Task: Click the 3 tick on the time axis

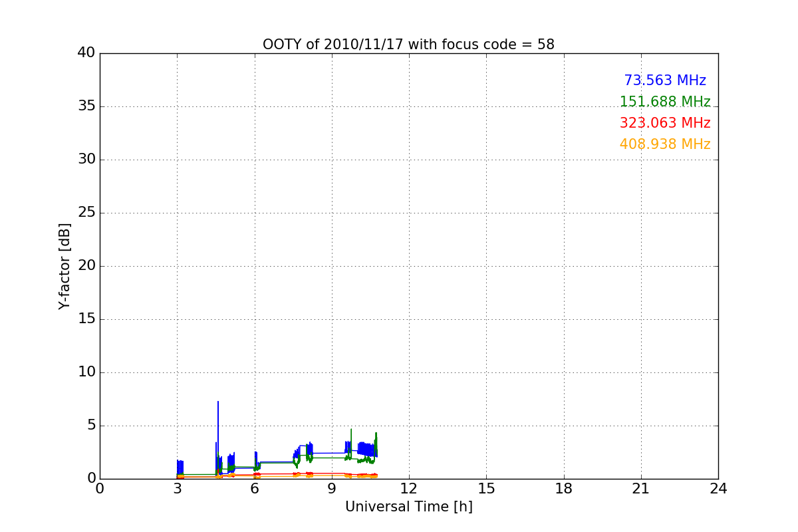Action: coord(177,488)
